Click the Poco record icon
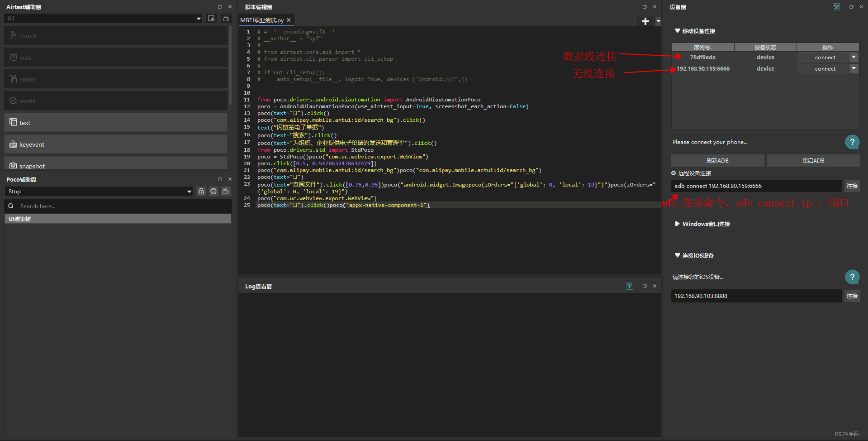 point(226,192)
